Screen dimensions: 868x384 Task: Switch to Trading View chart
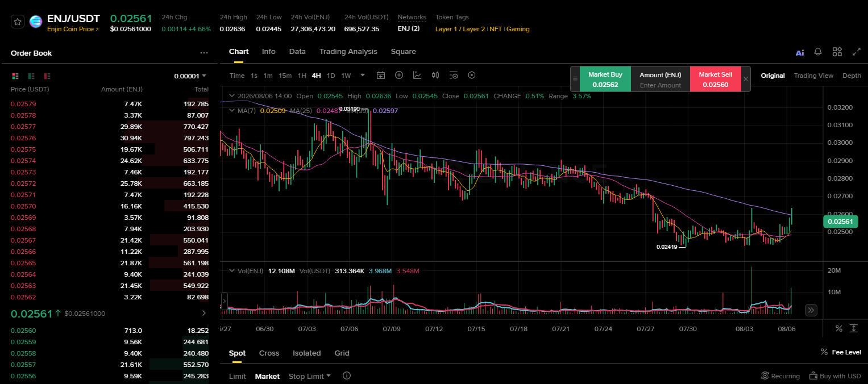(813, 76)
